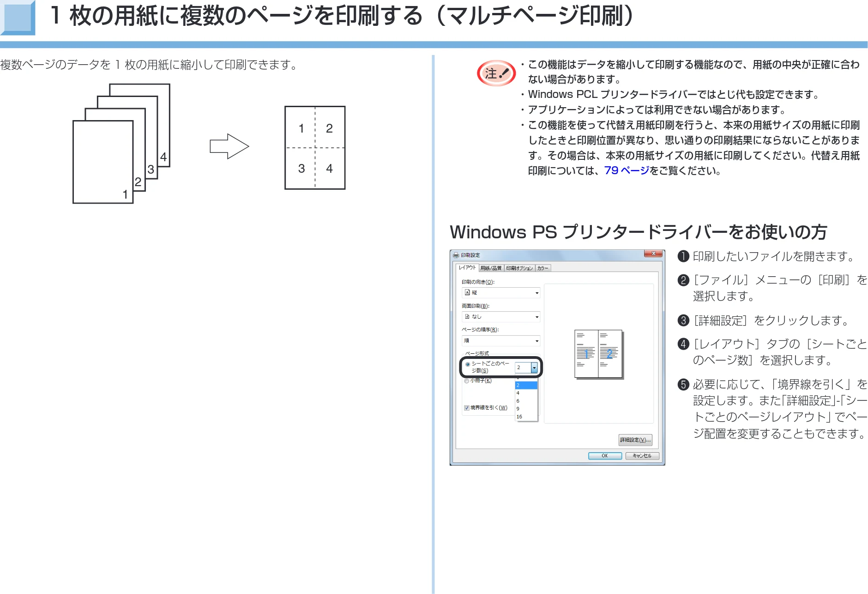The height and width of the screenshot is (594, 868).
Task: Click the portrait orientation icon beside 縦
Action: [x=467, y=292]
